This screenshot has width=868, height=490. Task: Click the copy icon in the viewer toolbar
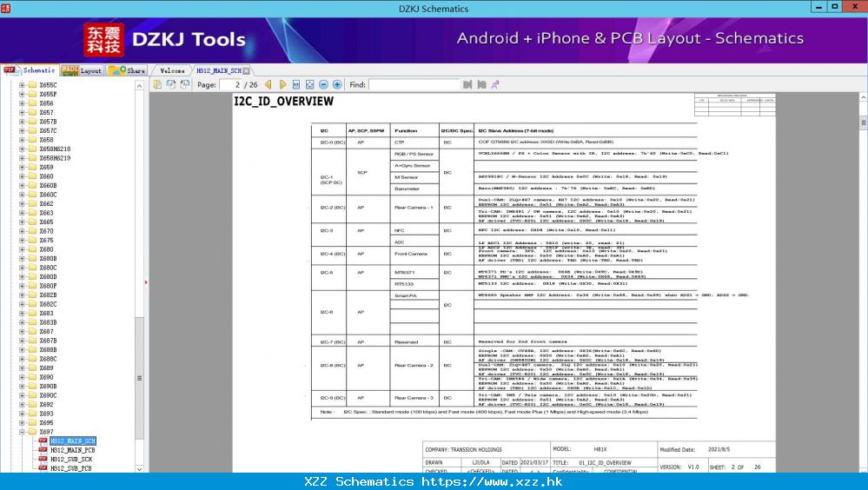pyautogui.click(x=157, y=84)
